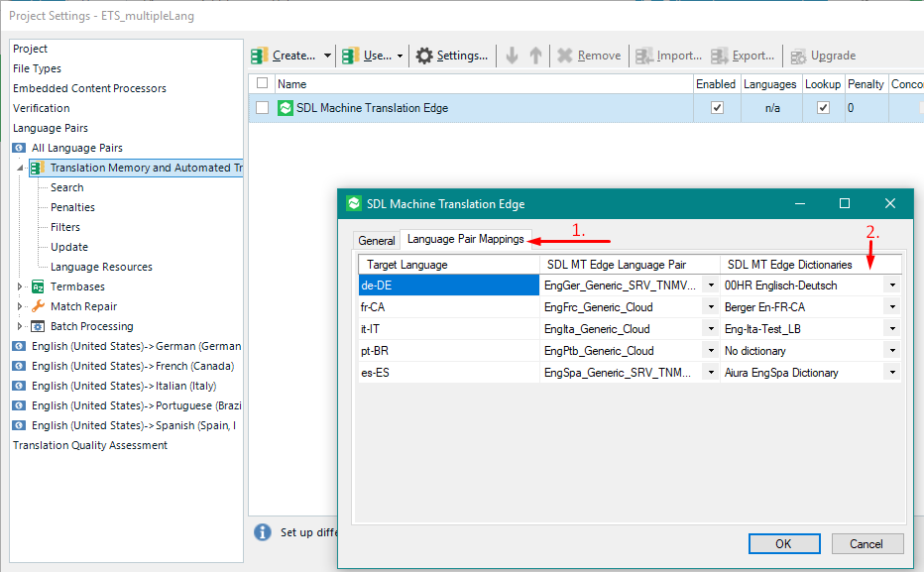Open pt-BR No dictionary dropdown
Image resolution: width=924 pixels, height=572 pixels.
click(x=892, y=351)
